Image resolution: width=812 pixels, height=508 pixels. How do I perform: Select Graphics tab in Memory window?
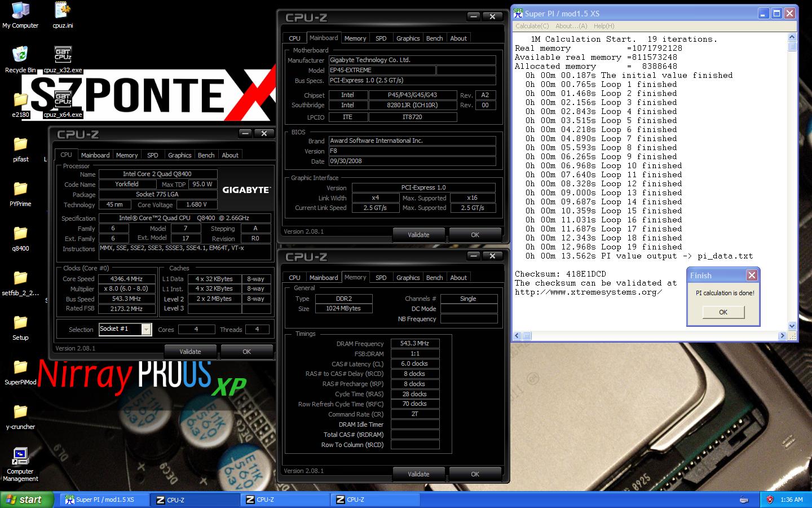pos(408,278)
